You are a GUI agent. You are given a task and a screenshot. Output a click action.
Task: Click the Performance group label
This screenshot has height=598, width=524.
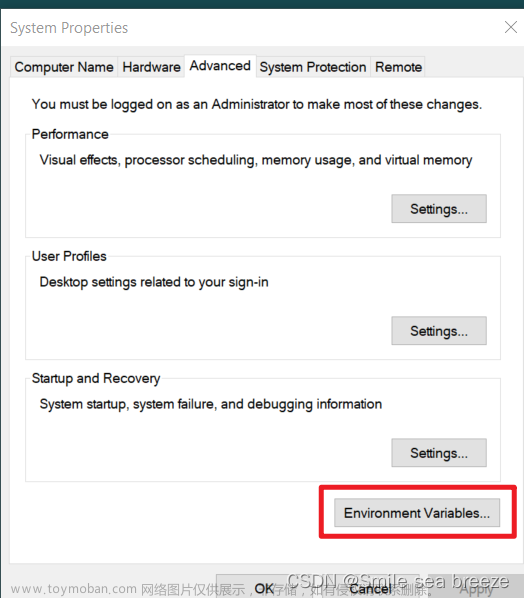point(70,134)
